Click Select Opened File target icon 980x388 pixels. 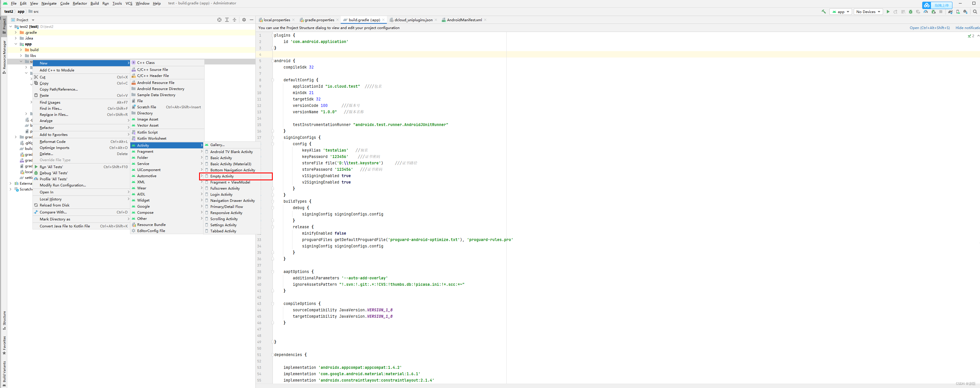click(x=219, y=20)
